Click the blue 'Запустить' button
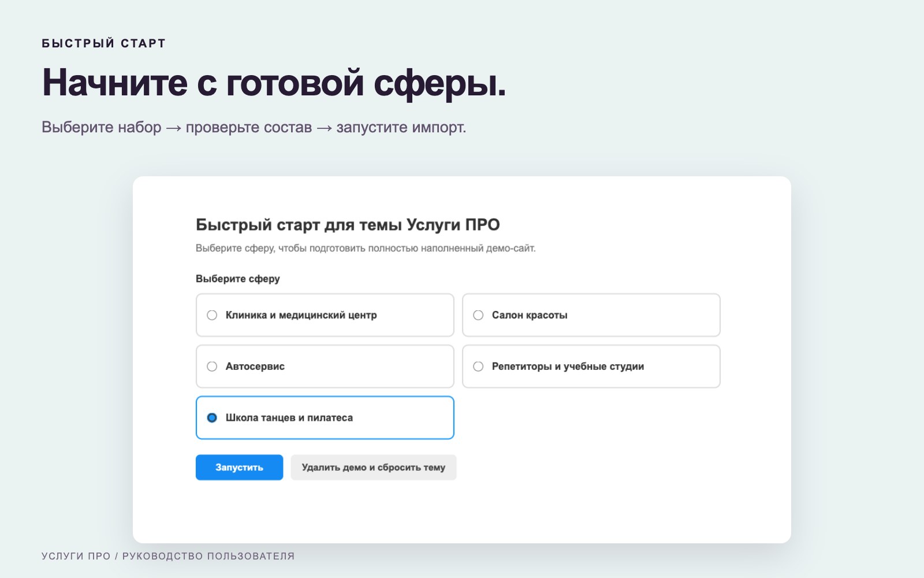The width and height of the screenshot is (924, 578). coord(239,467)
